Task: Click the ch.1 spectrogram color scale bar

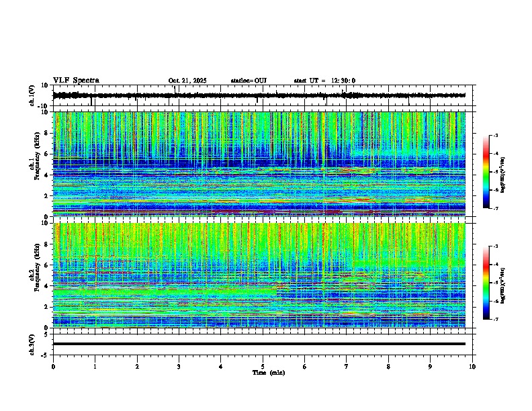Action: [x=486, y=172]
